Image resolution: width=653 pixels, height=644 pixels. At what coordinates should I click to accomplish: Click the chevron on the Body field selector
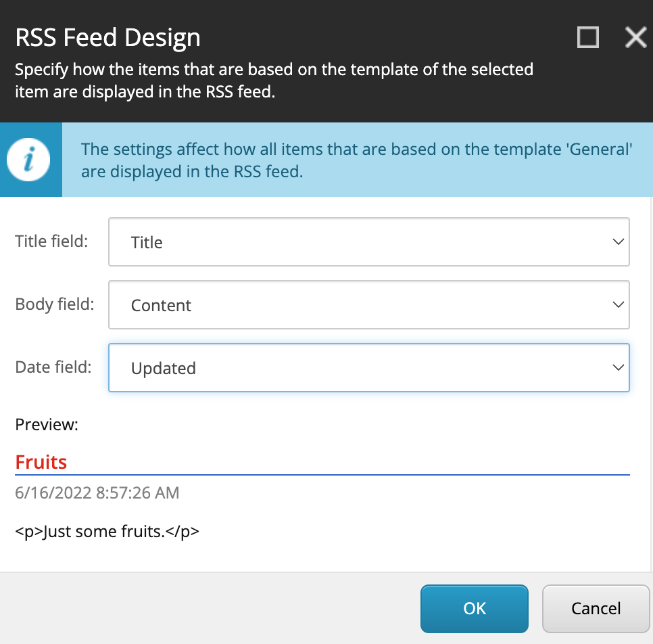(617, 304)
